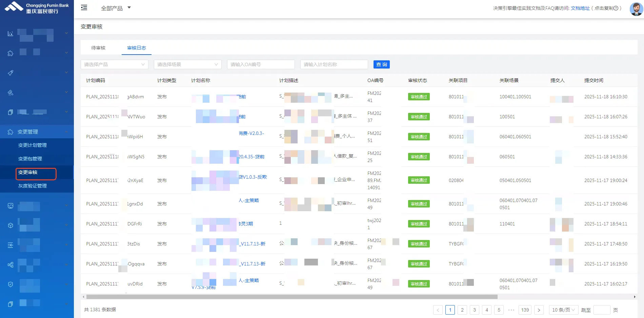Click the question mark help icon

[616, 8]
